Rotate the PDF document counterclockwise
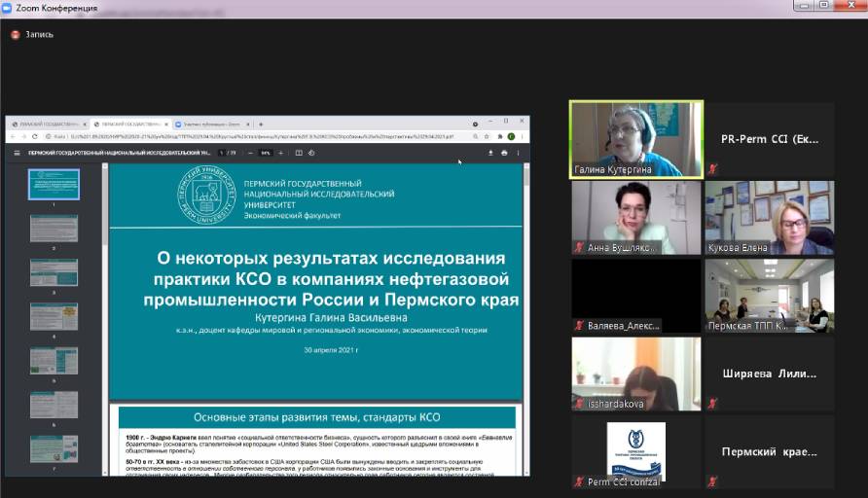This screenshot has height=498, width=868. point(309,153)
